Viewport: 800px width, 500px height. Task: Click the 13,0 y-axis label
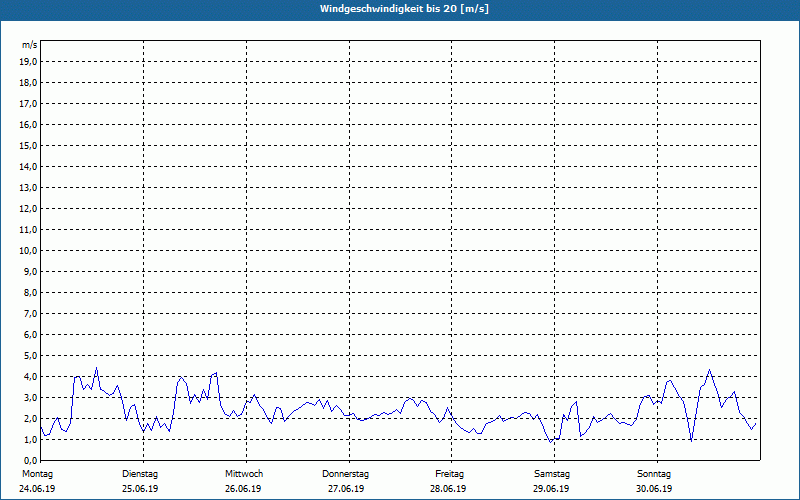[28, 187]
